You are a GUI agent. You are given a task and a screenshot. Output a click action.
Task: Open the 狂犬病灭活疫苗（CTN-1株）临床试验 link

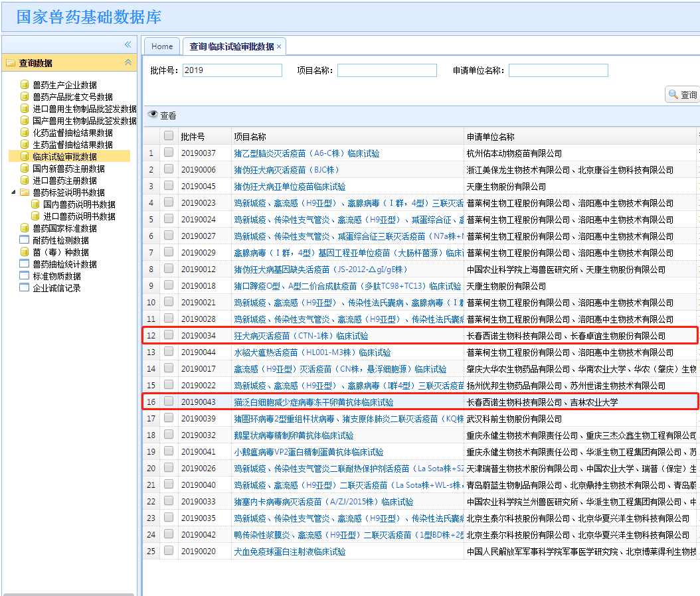[x=301, y=336]
